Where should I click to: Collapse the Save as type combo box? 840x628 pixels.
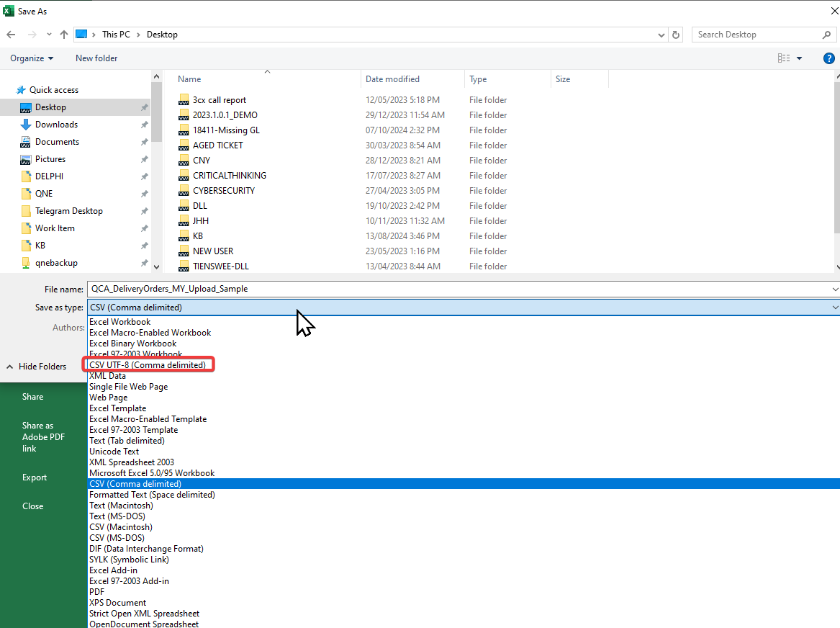[x=464, y=308]
